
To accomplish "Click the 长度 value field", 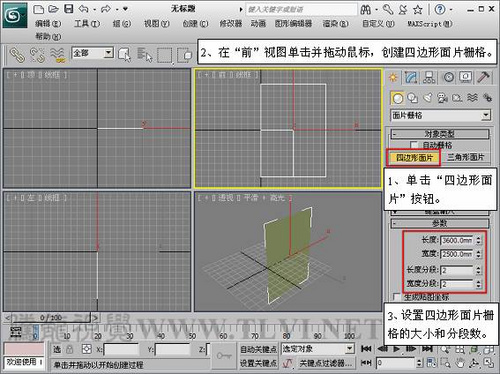I will [x=457, y=240].
